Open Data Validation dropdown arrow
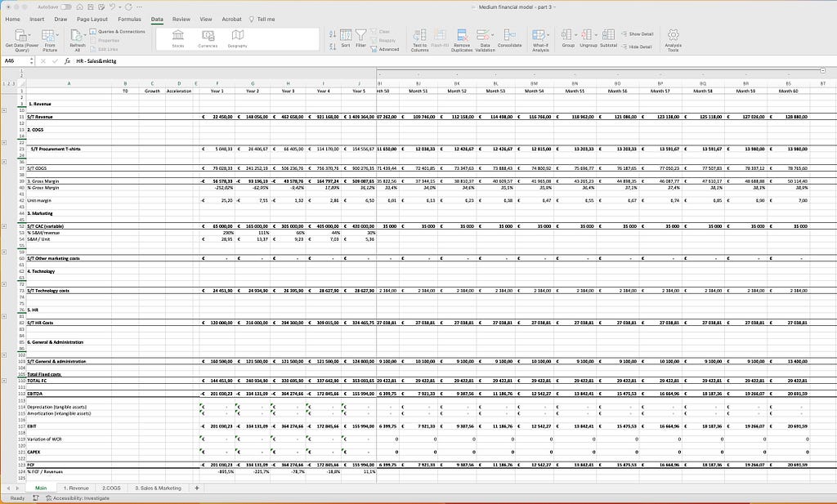Viewport: 837px width, 504px height. tap(491, 35)
